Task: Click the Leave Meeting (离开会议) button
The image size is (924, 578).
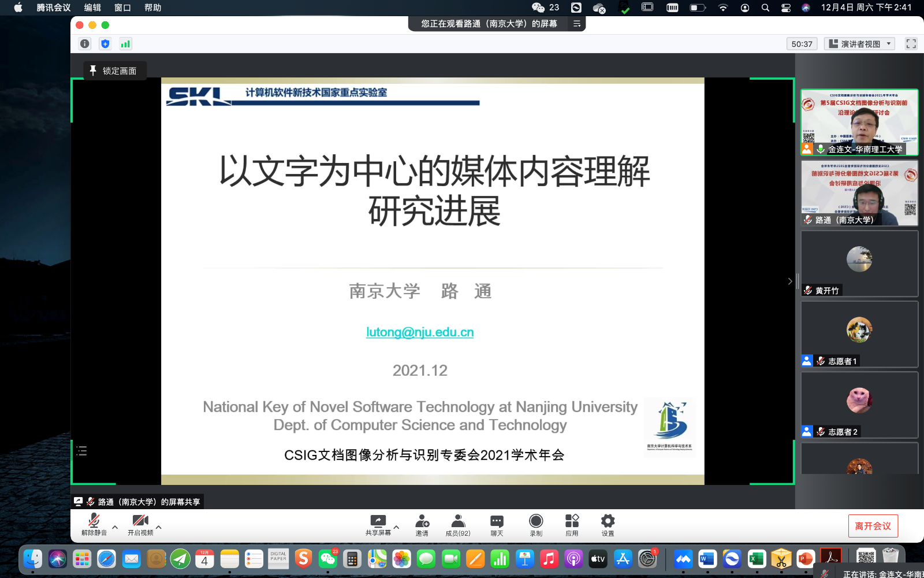Action: pyautogui.click(x=873, y=526)
